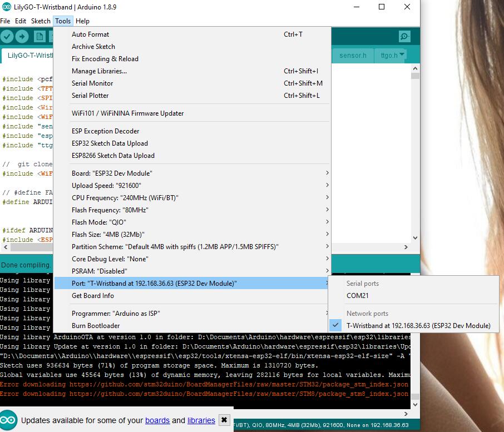This screenshot has width=504, height=432.
Task: Dismiss the updates notification with X
Action: pyautogui.click(x=224, y=420)
